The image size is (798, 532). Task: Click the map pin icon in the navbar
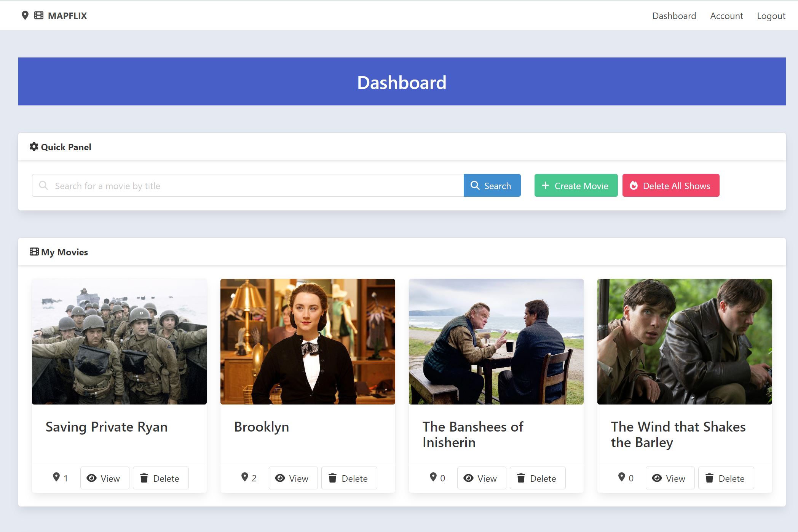pos(25,16)
